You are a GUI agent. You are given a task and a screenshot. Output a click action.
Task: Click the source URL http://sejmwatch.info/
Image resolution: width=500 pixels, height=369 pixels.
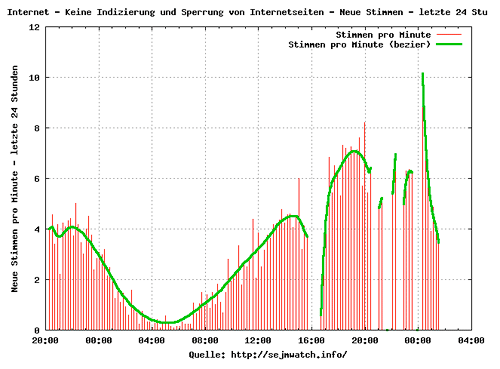coord(289,354)
